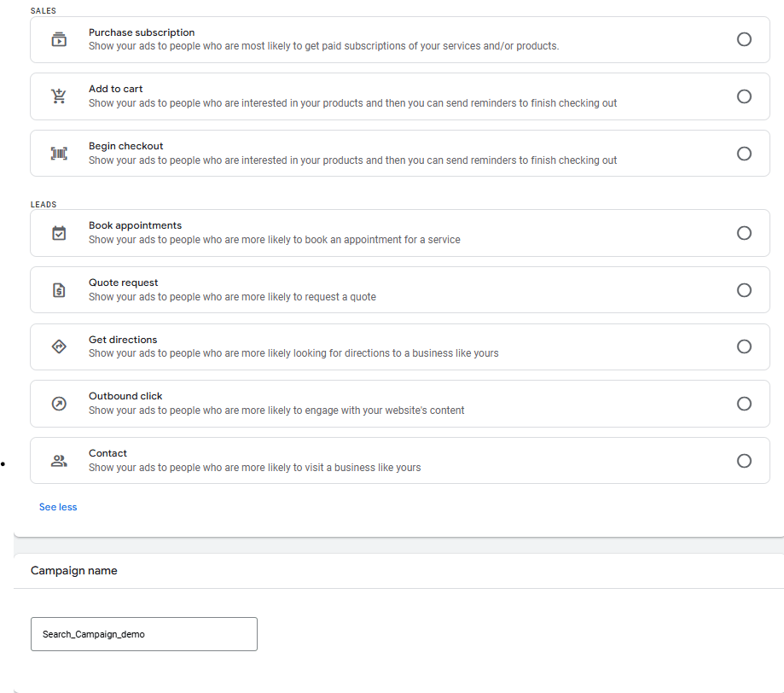784x693 pixels.
Task: Click the Book appointments title text
Action: pyautogui.click(x=135, y=225)
